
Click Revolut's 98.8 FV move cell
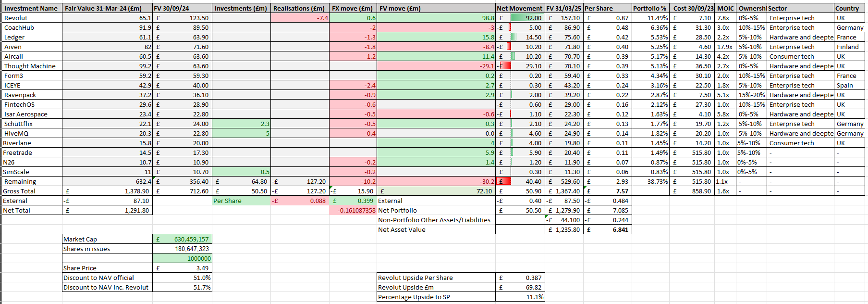click(x=436, y=18)
